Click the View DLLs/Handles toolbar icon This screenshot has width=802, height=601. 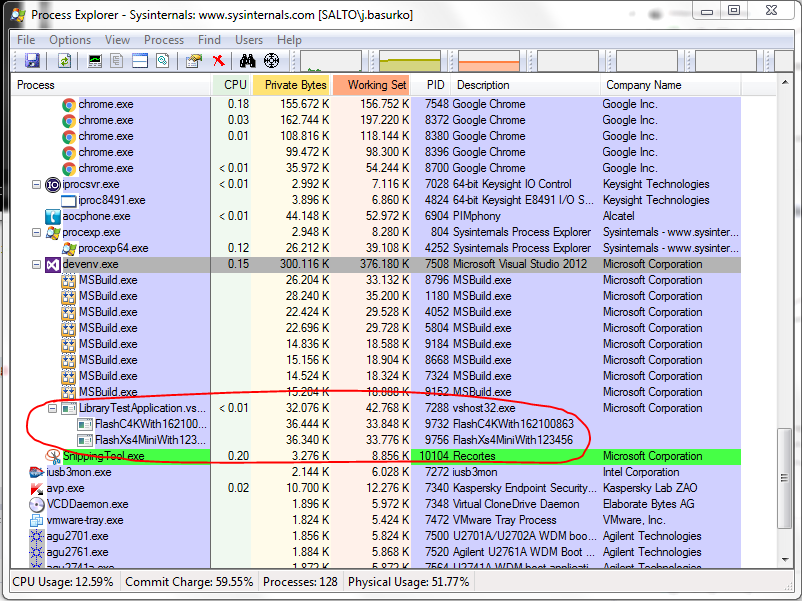[163, 61]
